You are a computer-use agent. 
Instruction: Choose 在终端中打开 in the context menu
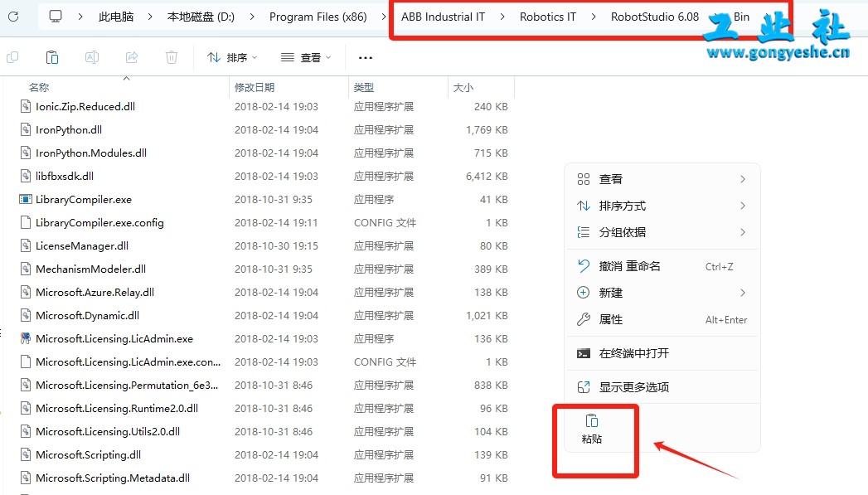coord(662,353)
